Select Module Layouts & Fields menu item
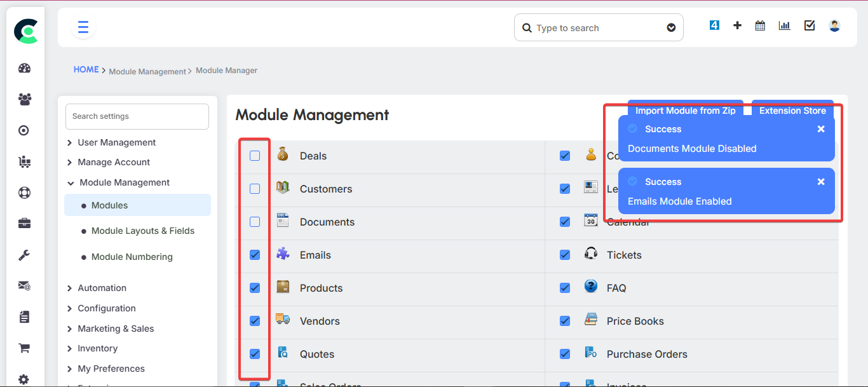Image resolution: width=868 pixels, height=387 pixels. (x=142, y=231)
